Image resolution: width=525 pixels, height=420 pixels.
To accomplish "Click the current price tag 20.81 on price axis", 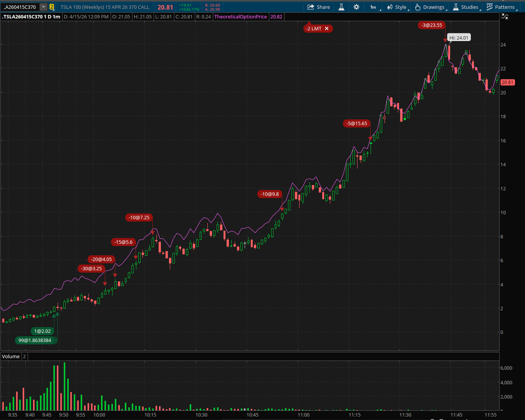I will (x=507, y=82).
